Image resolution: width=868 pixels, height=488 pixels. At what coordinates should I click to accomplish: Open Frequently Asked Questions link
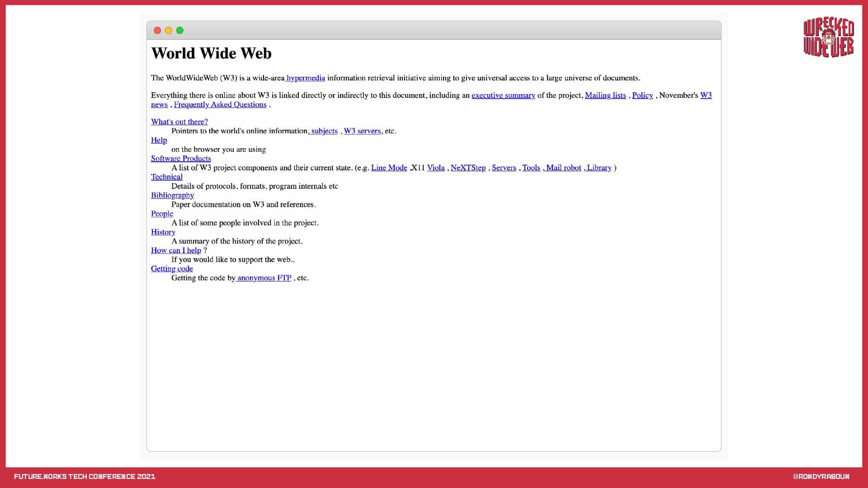tap(220, 104)
